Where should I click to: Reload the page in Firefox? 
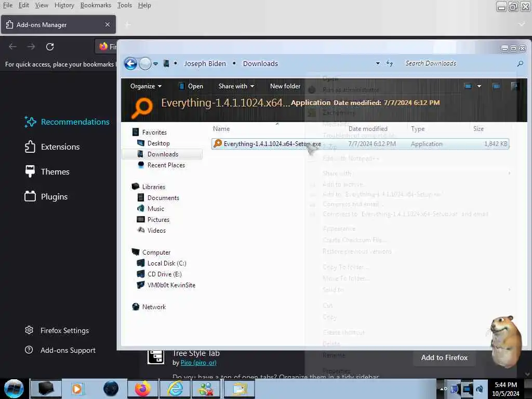[x=50, y=46]
